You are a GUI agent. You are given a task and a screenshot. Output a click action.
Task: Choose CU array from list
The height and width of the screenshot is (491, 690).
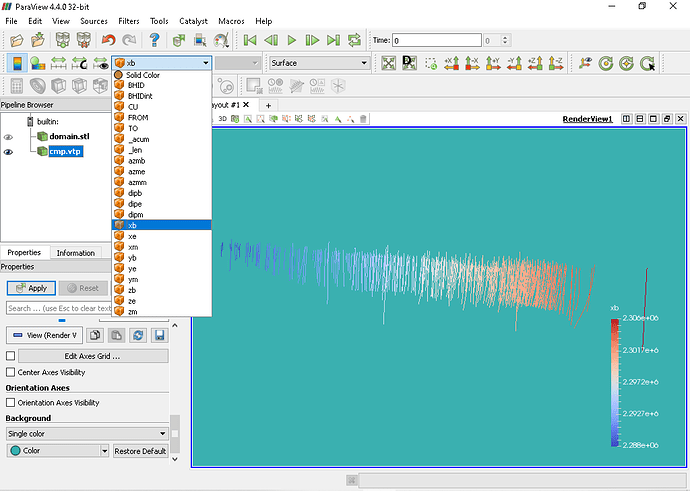tap(161, 107)
